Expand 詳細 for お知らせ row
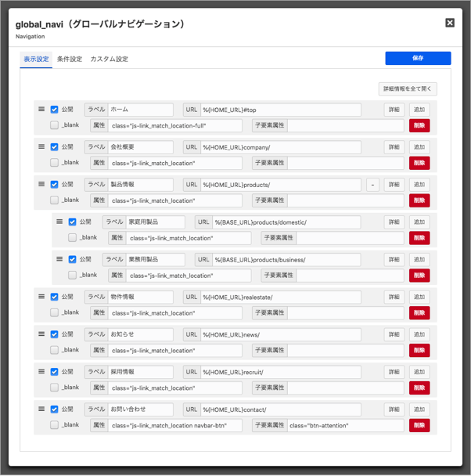The width and height of the screenshot is (471, 476). pyautogui.click(x=395, y=334)
